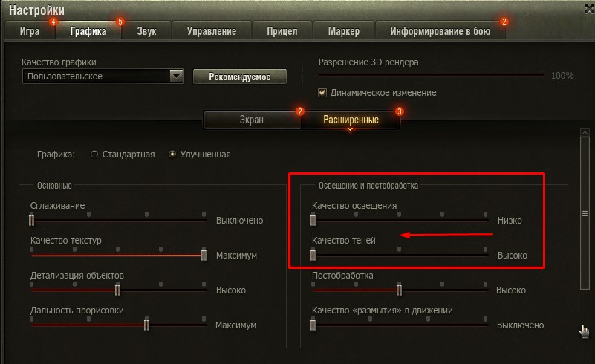Switch to the Расширенные sub-tab
Screen dimensions: 595x364
(x=351, y=120)
